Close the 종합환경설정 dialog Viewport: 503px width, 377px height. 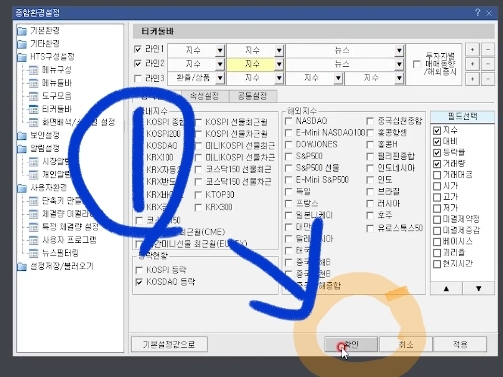pos(489,13)
